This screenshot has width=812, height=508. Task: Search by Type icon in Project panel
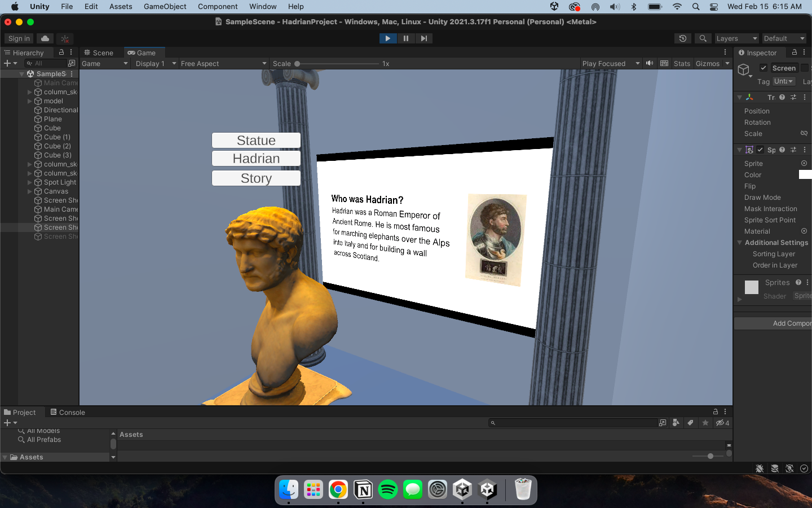676,423
